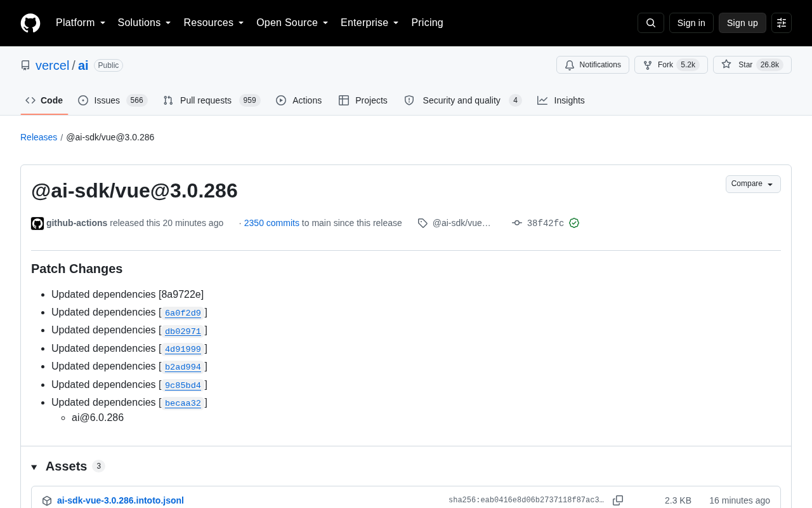The image size is (812, 508).
Task: Click the Patch Changes heading
Action: (x=77, y=269)
